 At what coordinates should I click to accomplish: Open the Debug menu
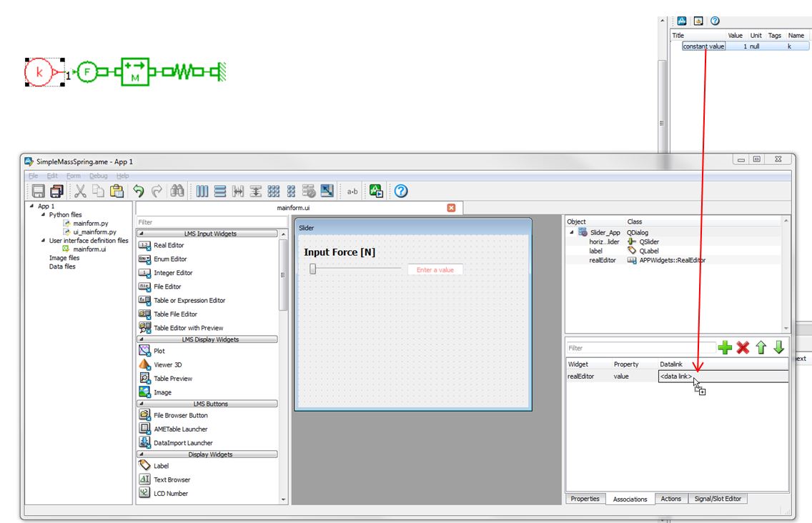point(99,176)
